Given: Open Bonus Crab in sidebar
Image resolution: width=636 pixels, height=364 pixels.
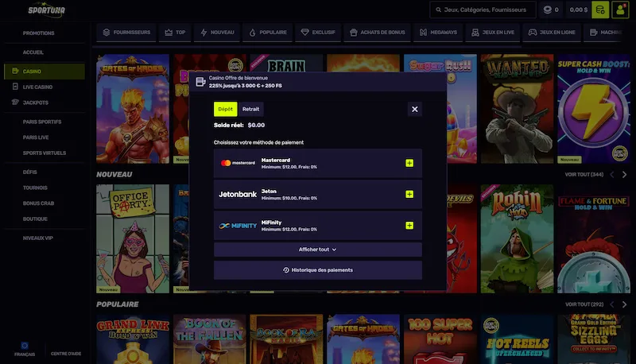Looking at the screenshot, I should tap(38, 203).
